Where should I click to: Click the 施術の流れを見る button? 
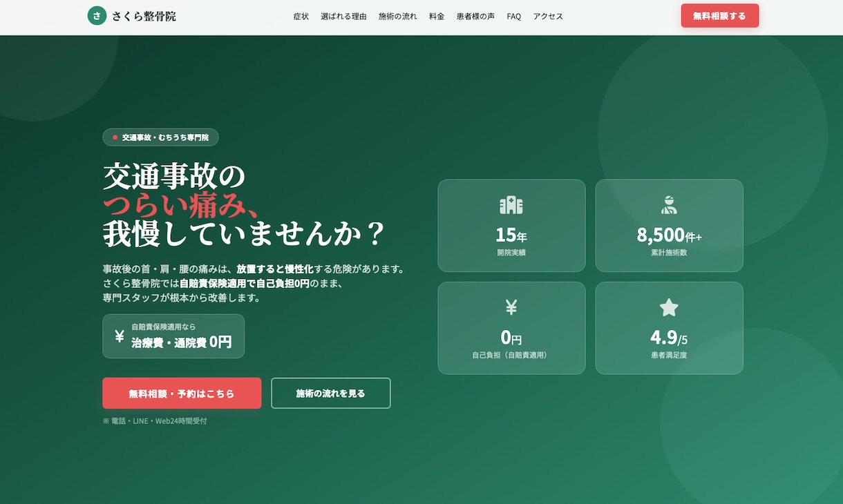(x=331, y=394)
